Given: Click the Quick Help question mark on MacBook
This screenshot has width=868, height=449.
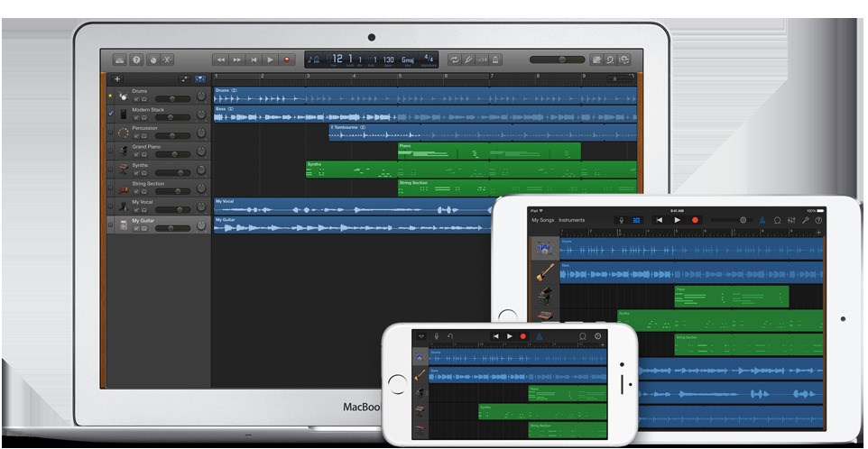Looking at the screenshot, I should [x=136, y=60].
